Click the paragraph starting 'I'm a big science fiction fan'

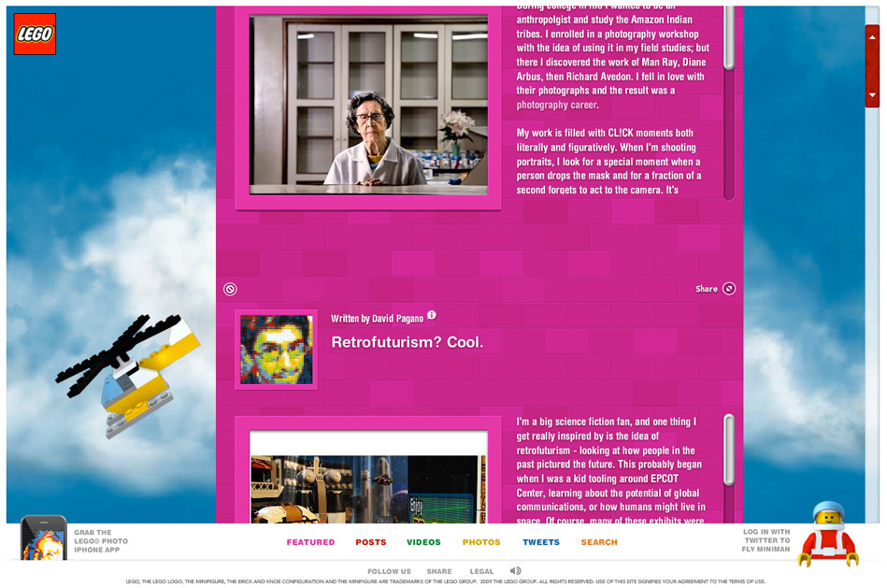pyautogui.click(x=611, y=471)
